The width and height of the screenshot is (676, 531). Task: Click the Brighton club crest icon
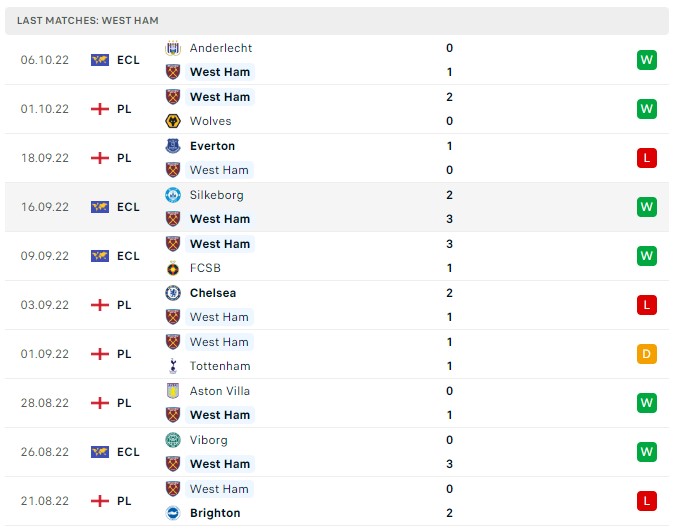tap(172, 513)
